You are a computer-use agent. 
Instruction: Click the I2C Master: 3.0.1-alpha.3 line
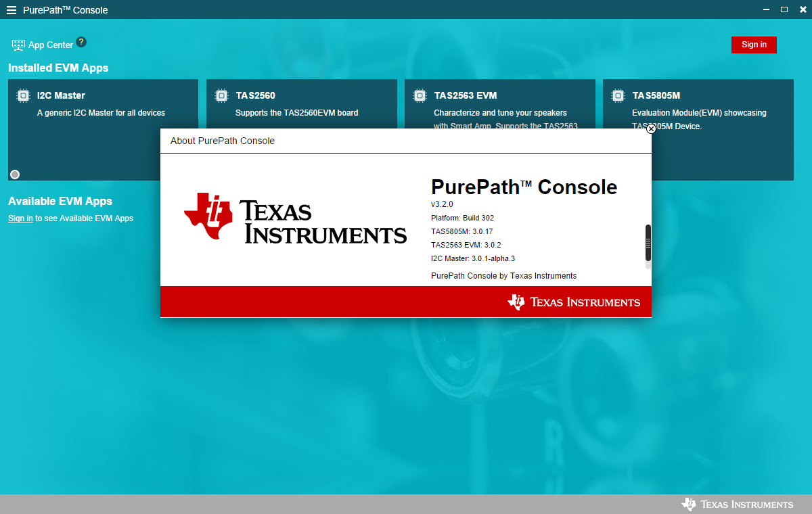(473, 258)
